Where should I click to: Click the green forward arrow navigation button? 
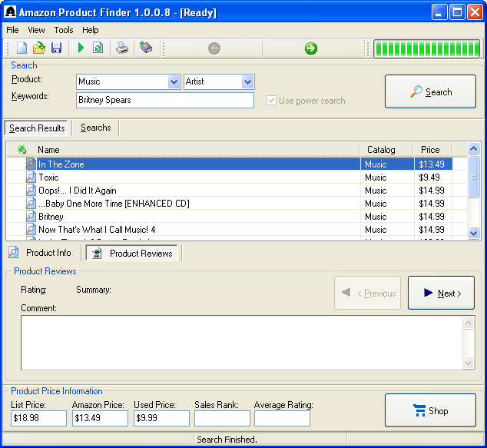[310, 48]
